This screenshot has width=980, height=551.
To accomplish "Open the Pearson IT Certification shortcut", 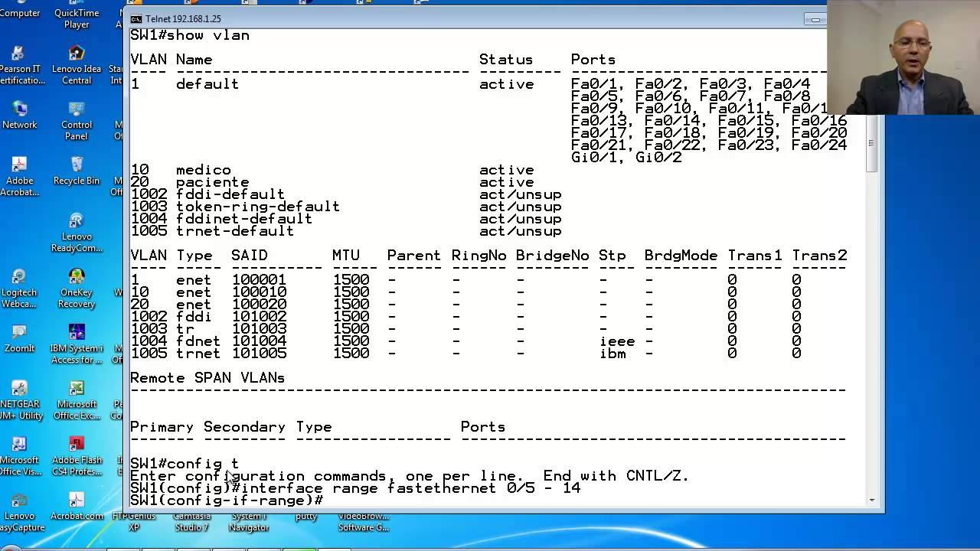I will point(20,65).
